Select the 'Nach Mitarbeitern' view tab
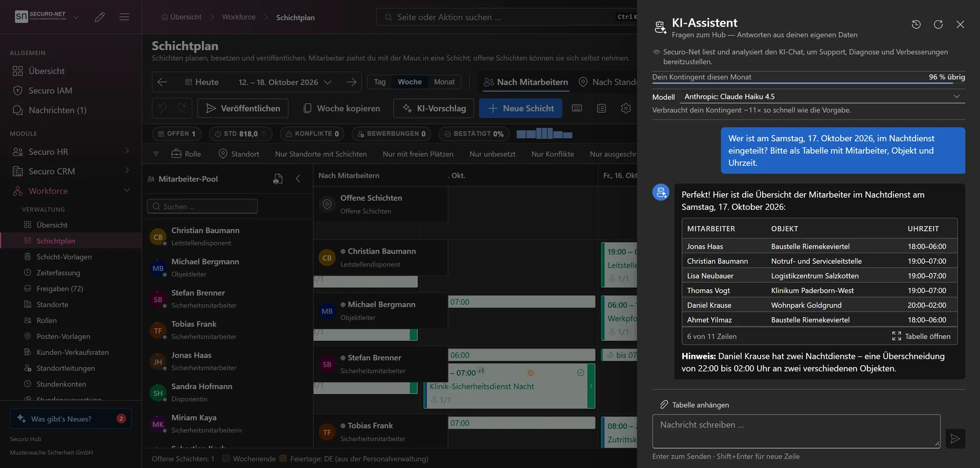Viewport: 980px width, 468px height. point(526,82)
